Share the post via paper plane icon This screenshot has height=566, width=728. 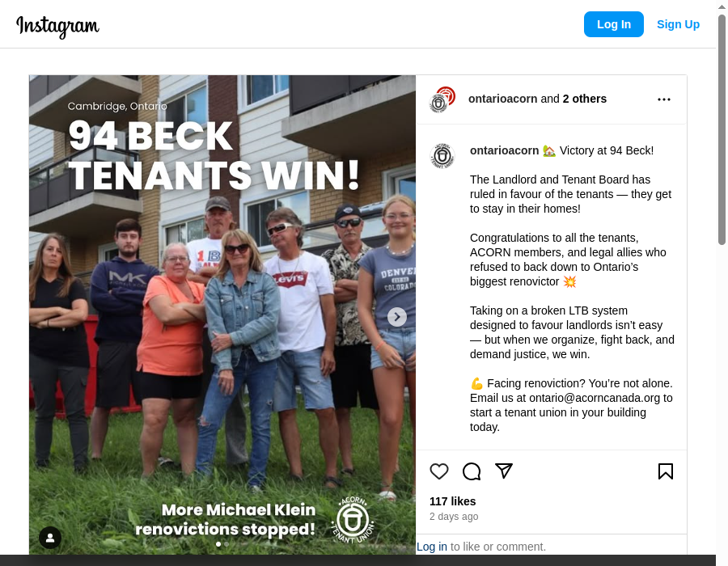coord(504,471)
